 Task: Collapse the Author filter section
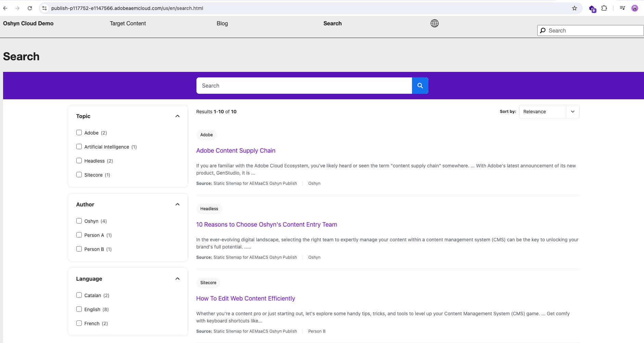click(178, 204)
